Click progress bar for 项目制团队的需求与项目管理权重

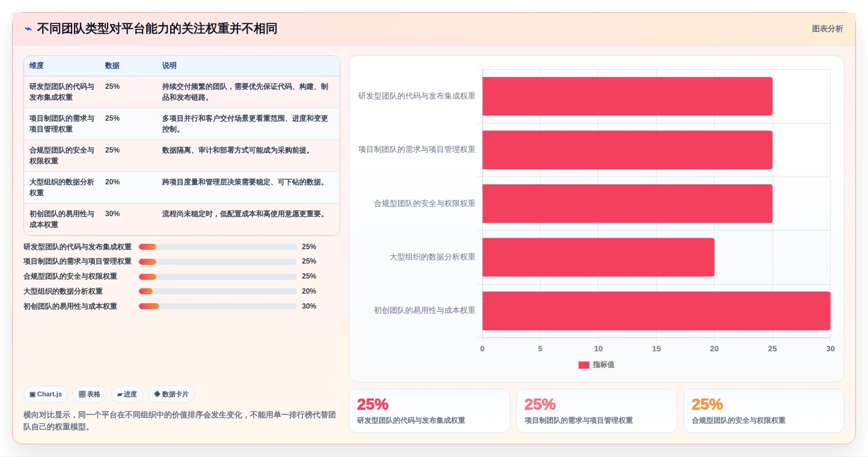click(x=218, y=262)
